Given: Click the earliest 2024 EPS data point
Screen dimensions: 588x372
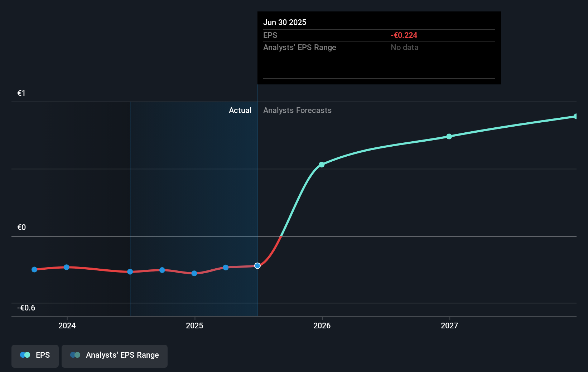Looking at the screenshot, I should pos(34,269).
